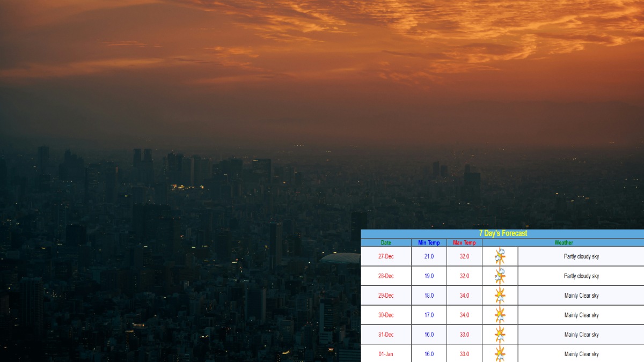644x362 pixels.
Task: Select the Weather column header
Action: (563, 243)
